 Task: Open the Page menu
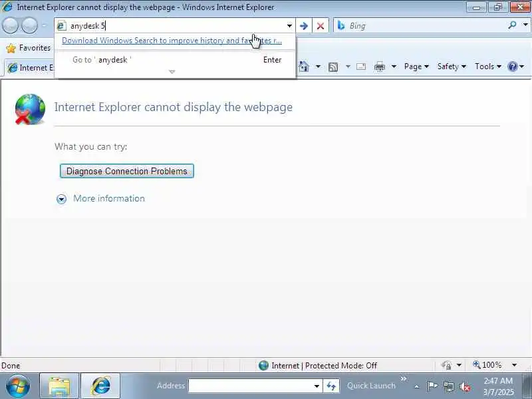416,66
